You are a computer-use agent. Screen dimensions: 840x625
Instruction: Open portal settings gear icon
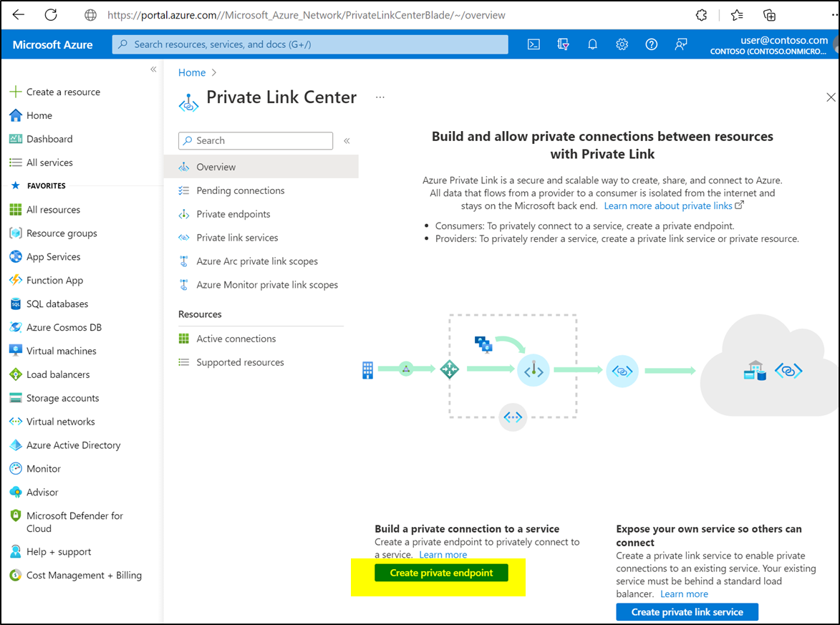click(622, 44)
